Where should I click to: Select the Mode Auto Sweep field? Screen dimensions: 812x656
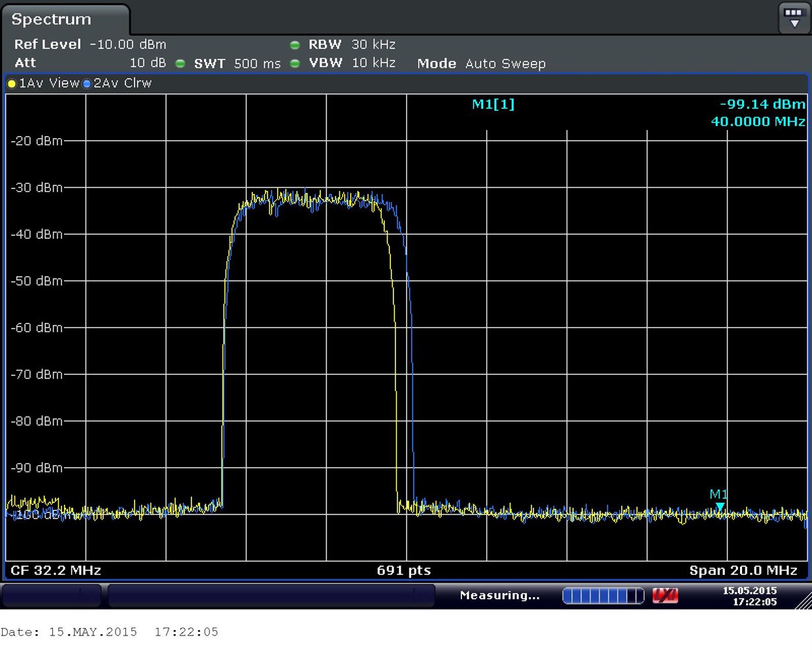481,63
